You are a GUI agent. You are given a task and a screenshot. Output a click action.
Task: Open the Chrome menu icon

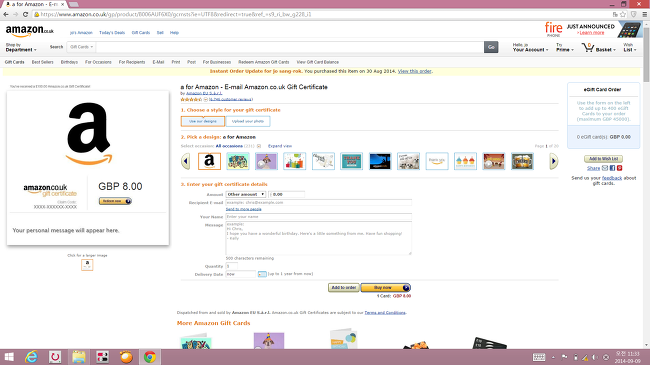point(645,14)
